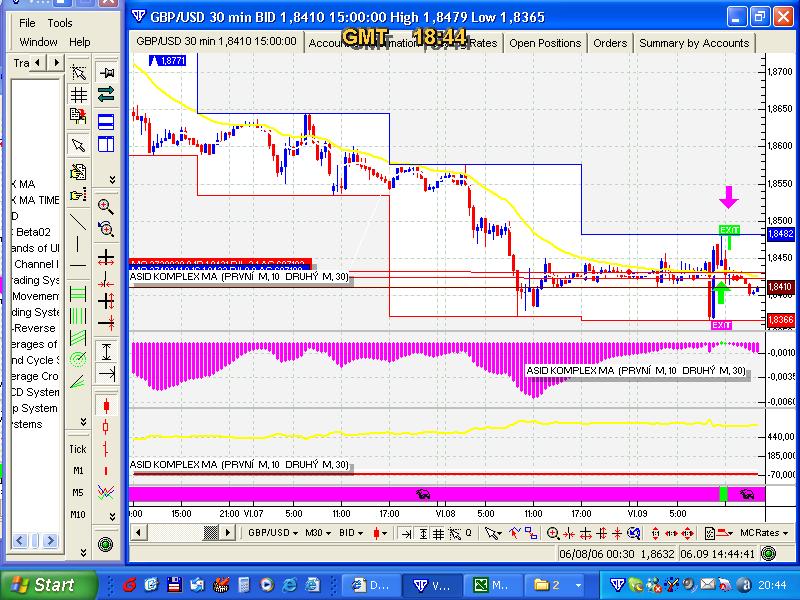Switch to Orders tab
The height and width of the screenshot is (600, 800).
click(610, 43)
